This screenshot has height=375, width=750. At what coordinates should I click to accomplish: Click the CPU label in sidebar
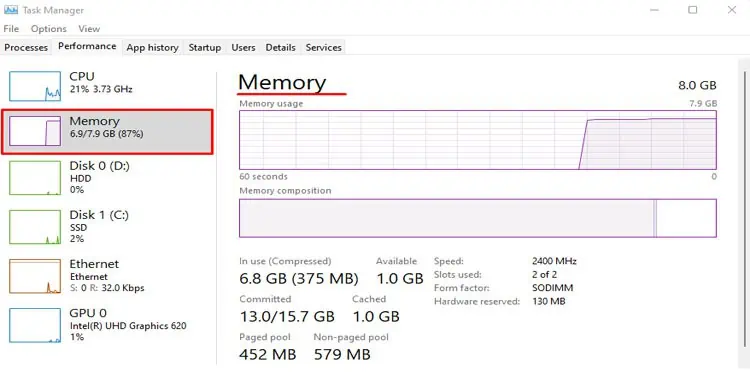(82, 77)
